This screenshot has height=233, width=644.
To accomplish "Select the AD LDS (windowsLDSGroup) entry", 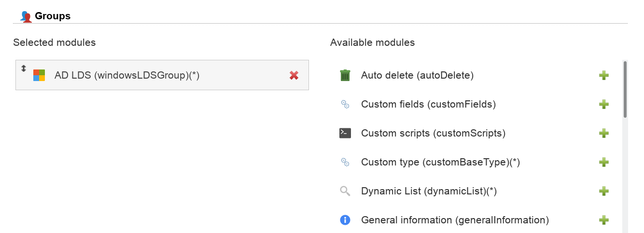I will click(127, 75).
